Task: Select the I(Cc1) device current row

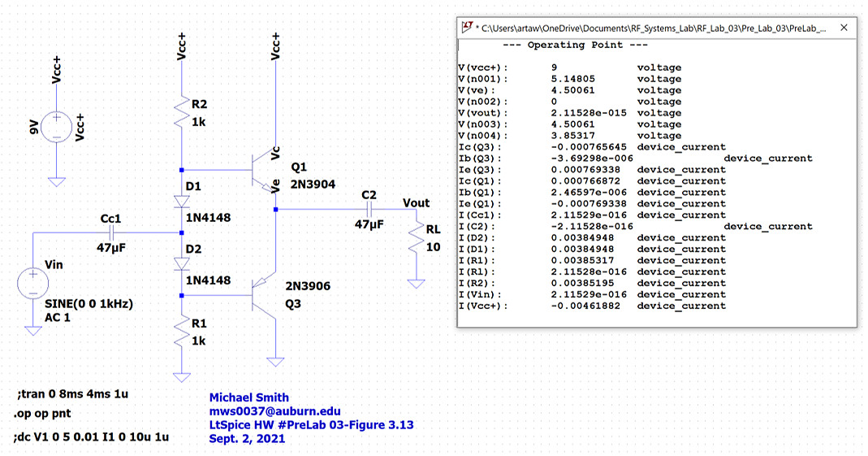Action: 592,215
